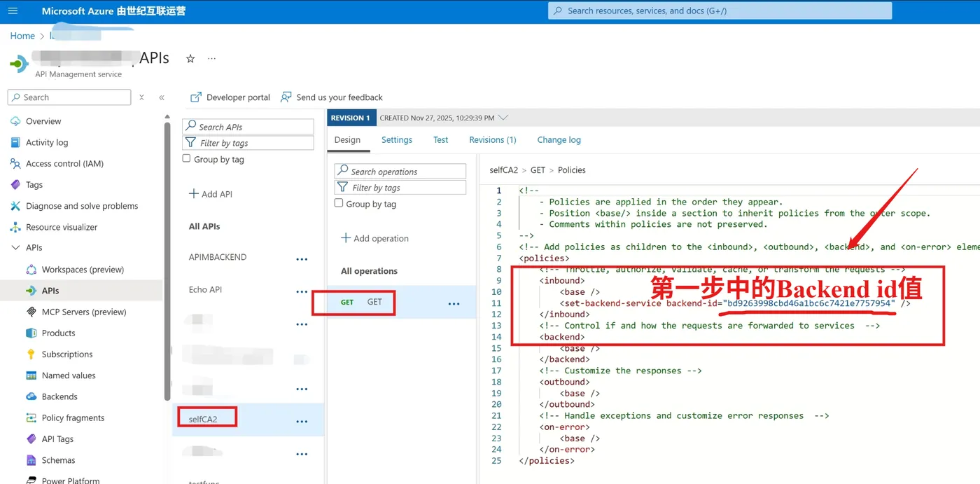Viewport: 980px width, 484px height.
Task: Open ellipsis menu for selfCA2
Action: click(x=302, y=422)
